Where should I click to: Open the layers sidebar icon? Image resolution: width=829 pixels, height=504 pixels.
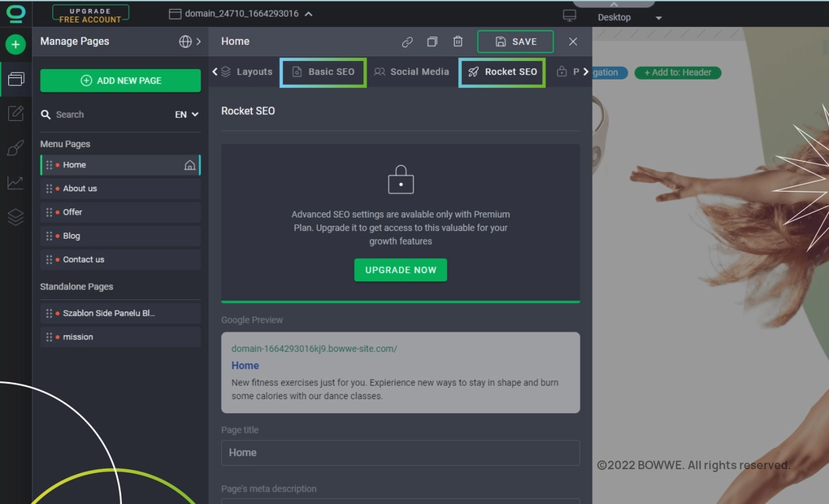pos(15,217)
